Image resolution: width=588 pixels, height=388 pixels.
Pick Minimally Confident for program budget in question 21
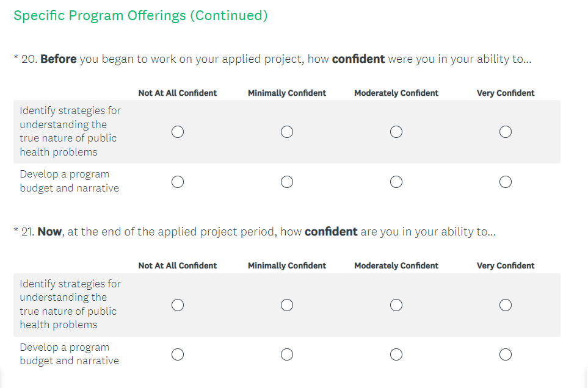(x=287, y=354)
